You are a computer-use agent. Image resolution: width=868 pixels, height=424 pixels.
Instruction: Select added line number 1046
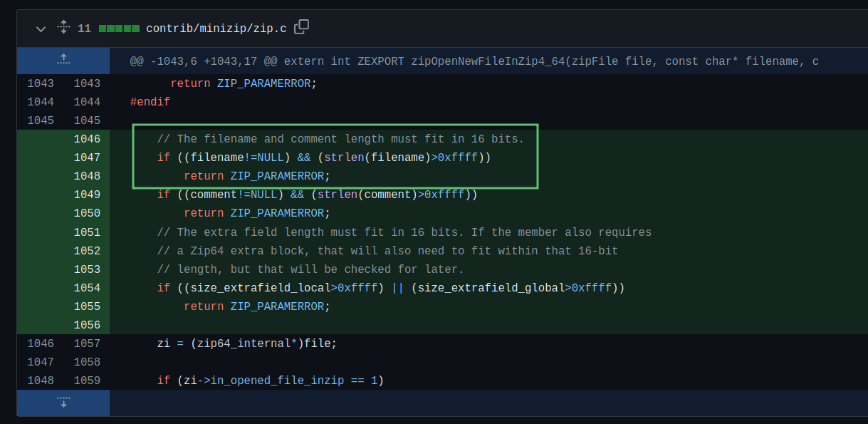(x=87, y=139)
